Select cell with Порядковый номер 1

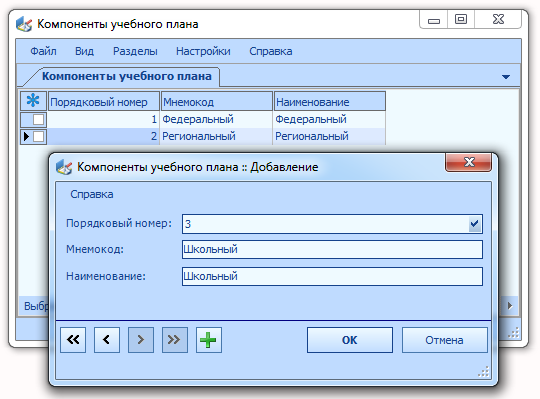(x=104, y=119)
